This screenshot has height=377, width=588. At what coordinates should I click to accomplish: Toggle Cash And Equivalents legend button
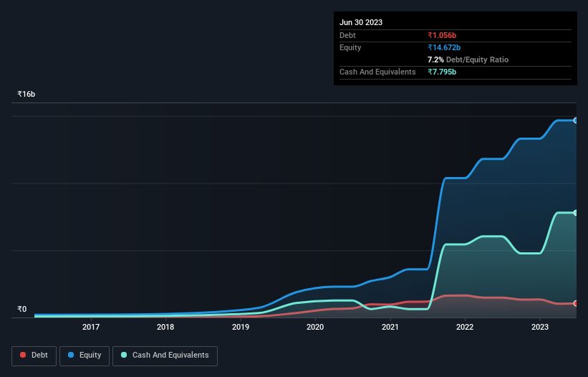point(165,355)
